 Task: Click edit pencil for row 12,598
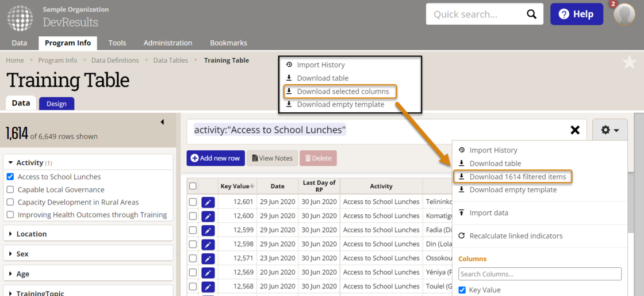click(x=208, y=244)
